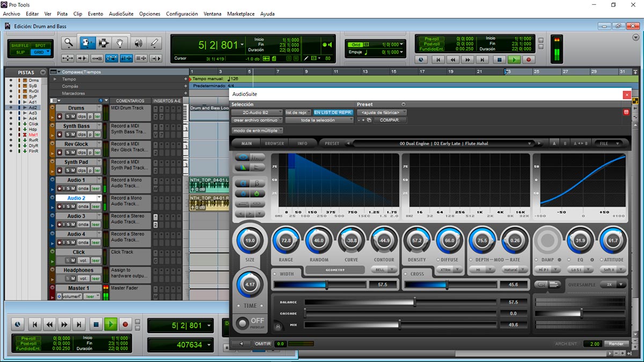Select the Scrubber speaker tool
Screen dimensions: 644x362
coord(138,43)
